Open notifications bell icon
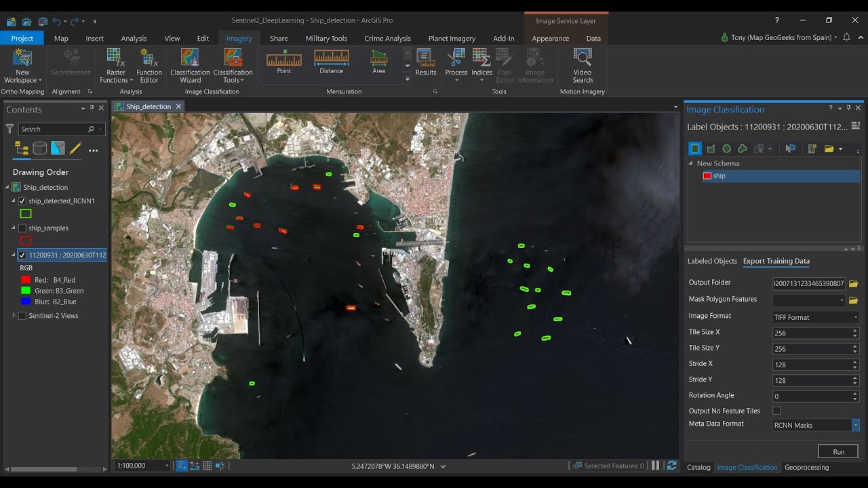Viewport: 868px width, 488px height. (846, 37)
